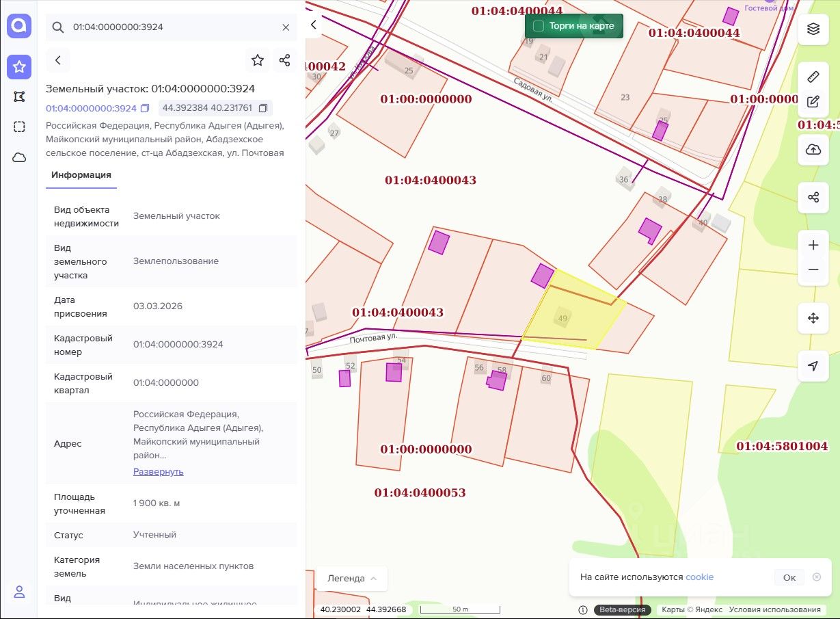Expand the Легенда panel
The width and height of the screenshot is (840, 619).
(351, 578)
